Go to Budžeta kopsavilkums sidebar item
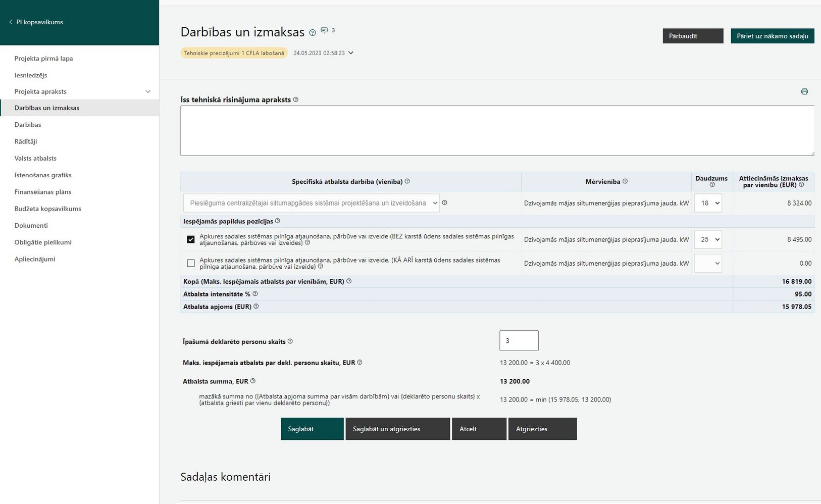 (x=48, y=209)
